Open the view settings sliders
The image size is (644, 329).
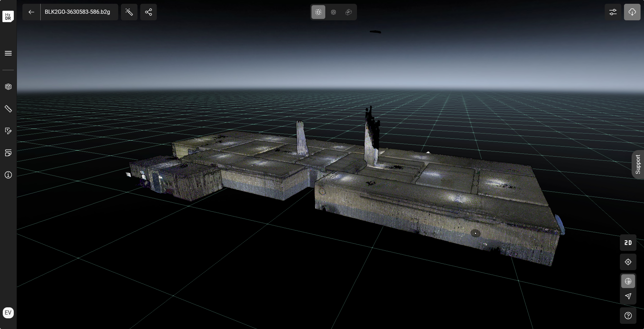[x=613, y=12]
